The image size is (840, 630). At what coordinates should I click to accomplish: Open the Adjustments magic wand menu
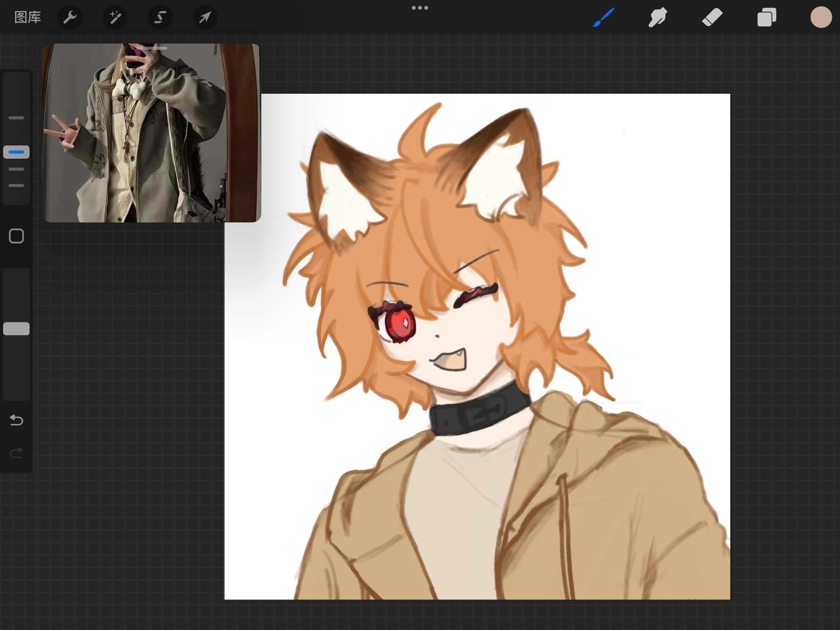(x=115, y=17)
